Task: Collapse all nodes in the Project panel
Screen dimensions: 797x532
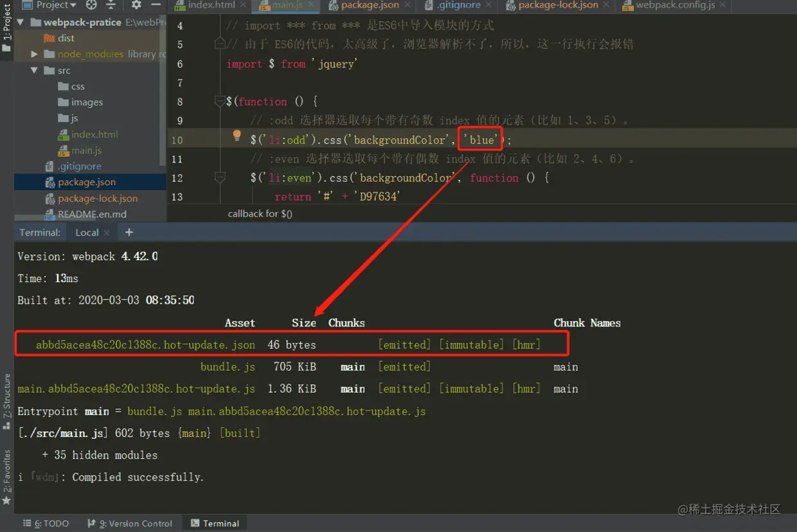Action: 111,5
